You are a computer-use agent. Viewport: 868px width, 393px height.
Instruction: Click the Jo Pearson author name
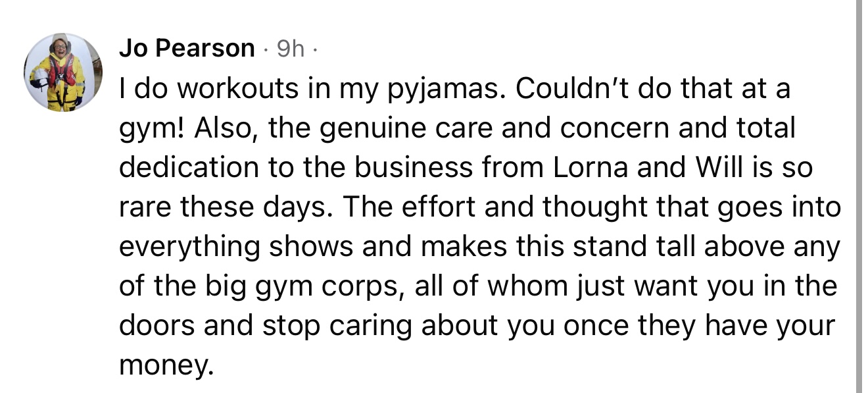187,48
